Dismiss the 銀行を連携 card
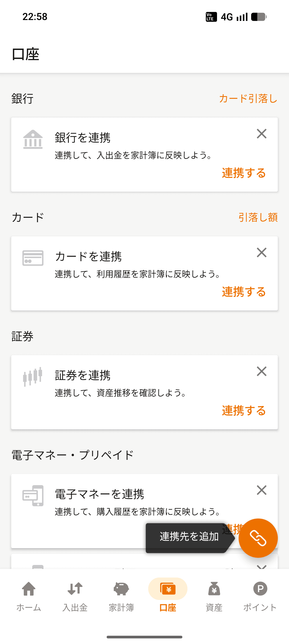 tap(262, 134)
